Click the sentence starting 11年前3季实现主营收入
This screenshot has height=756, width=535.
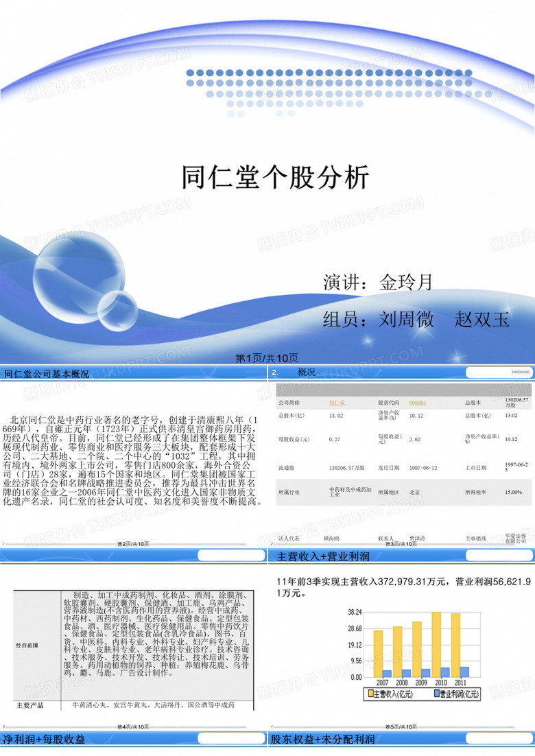click(x=404, y=587)
